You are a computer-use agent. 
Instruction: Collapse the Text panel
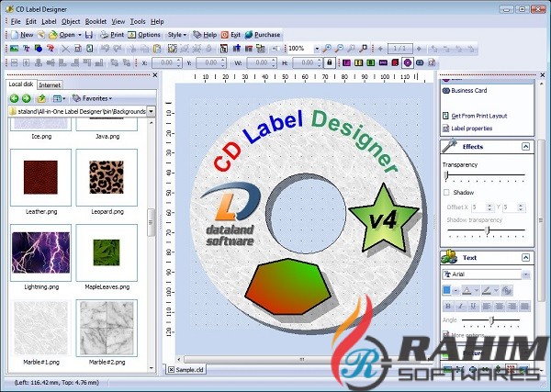point(525,257)
